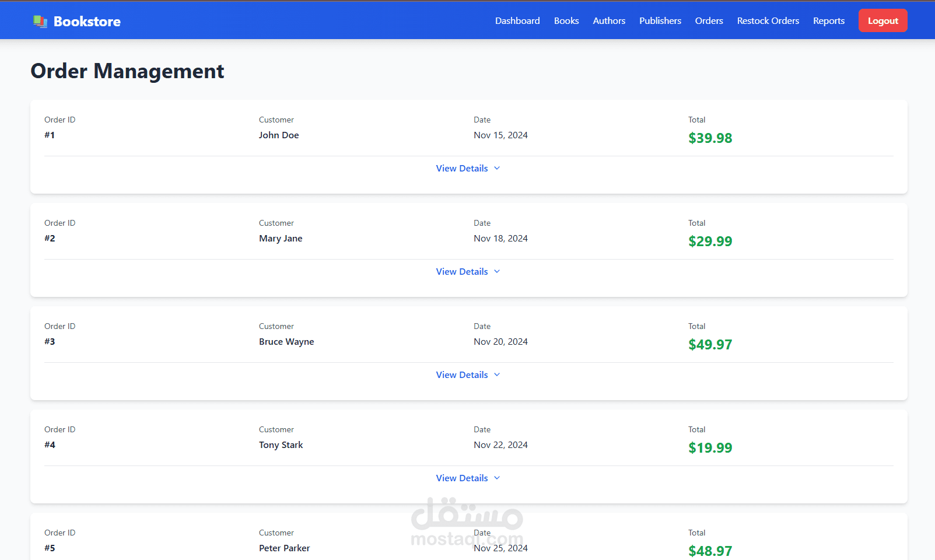Click the Bookstore books logo icon
Image resolution: width=935 pixels, height=560 pixels.
[x=40, y=22]
